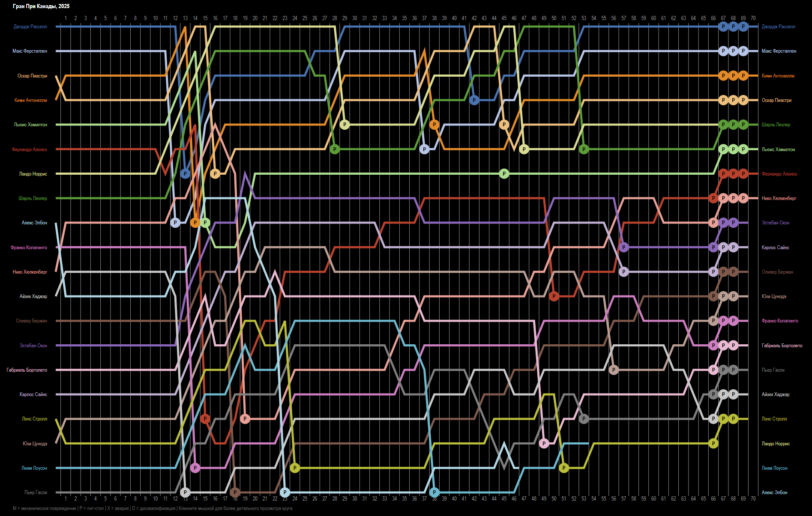Click Leclerc's lap 53 pit-stop marker

[584, 149]
